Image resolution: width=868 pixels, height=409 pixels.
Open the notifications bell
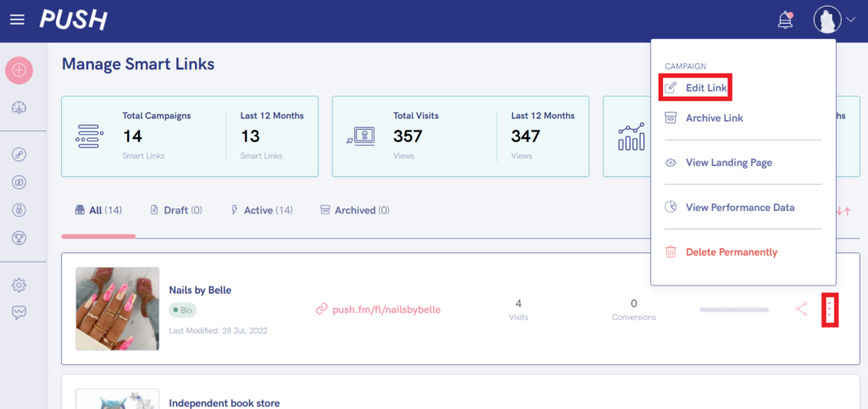(785, 19)
